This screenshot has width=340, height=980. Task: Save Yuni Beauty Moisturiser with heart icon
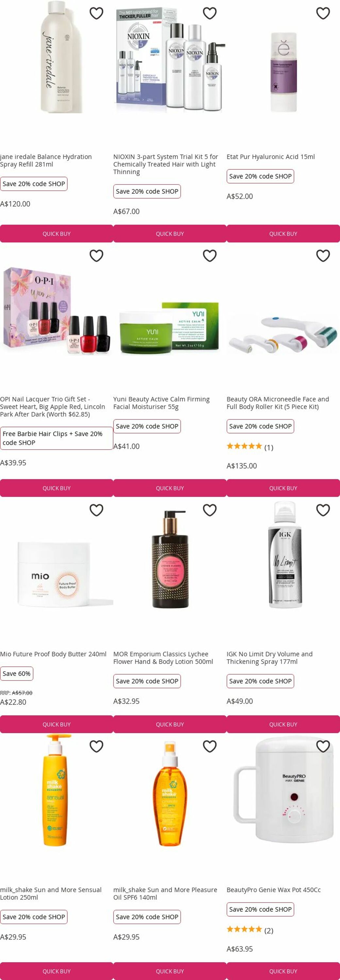point(210,256)
